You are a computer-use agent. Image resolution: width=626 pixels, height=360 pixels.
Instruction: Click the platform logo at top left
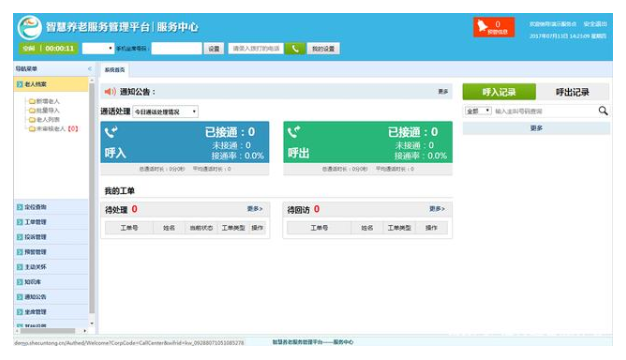[30, 27]
